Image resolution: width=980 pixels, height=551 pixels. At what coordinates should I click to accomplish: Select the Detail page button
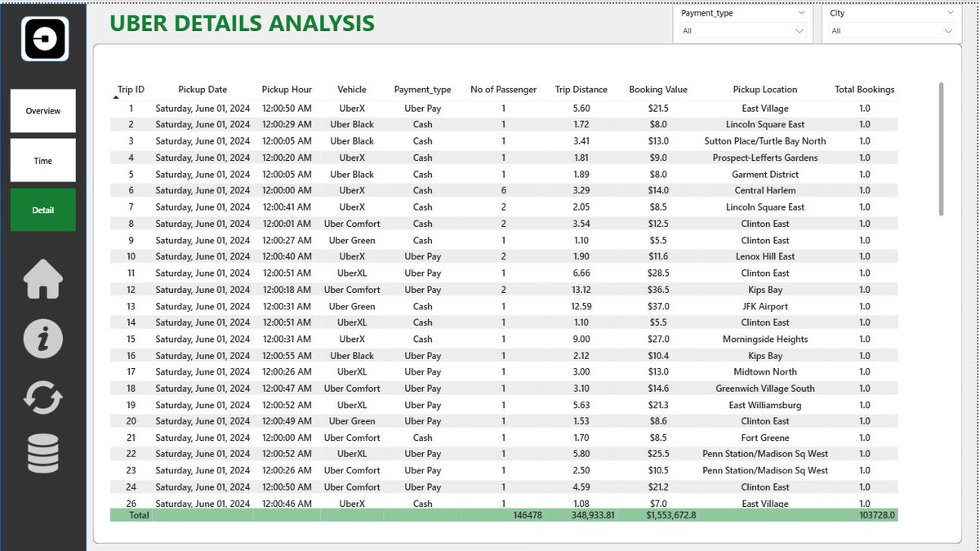coord(43,210)
